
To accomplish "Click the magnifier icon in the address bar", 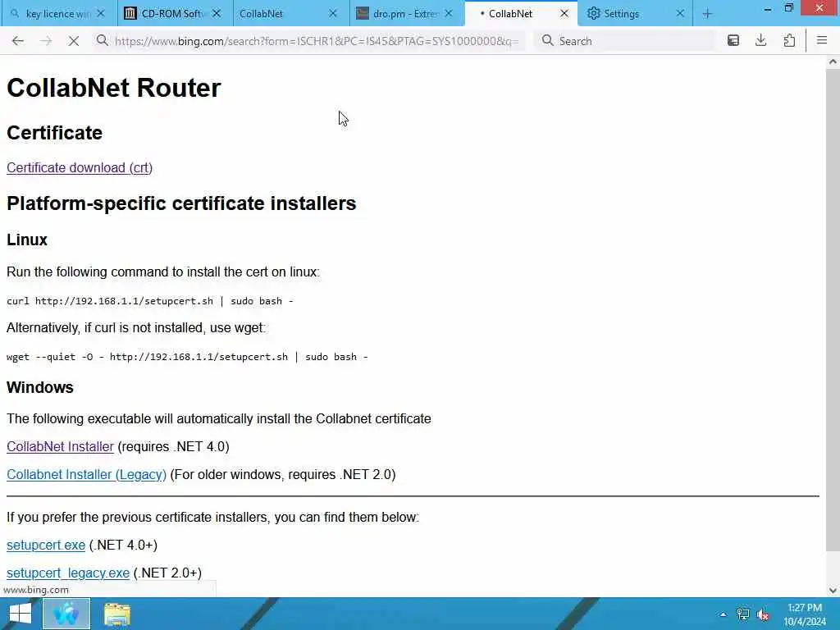I will click(103, 41).
